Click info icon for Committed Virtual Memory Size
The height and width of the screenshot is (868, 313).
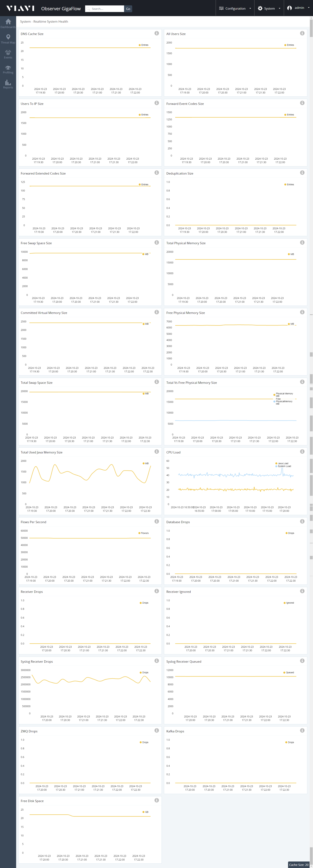[x=156, y=312]
